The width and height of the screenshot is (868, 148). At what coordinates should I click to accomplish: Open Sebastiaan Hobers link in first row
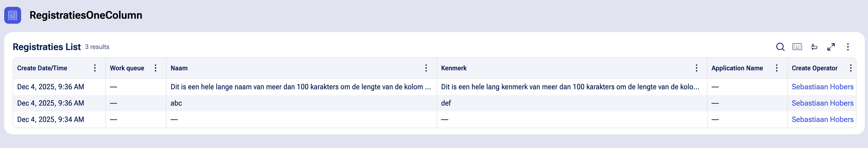(822, 87)
